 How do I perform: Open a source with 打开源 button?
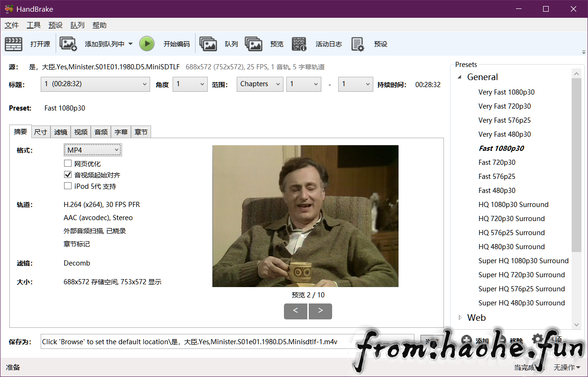pyautogui.click(x=28, y=44)
